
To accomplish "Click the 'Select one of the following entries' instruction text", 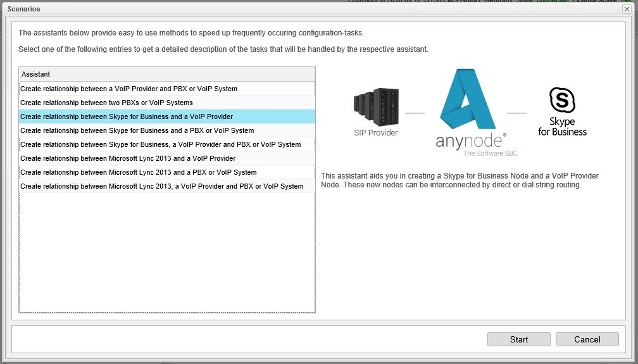I will click(223, 49).
